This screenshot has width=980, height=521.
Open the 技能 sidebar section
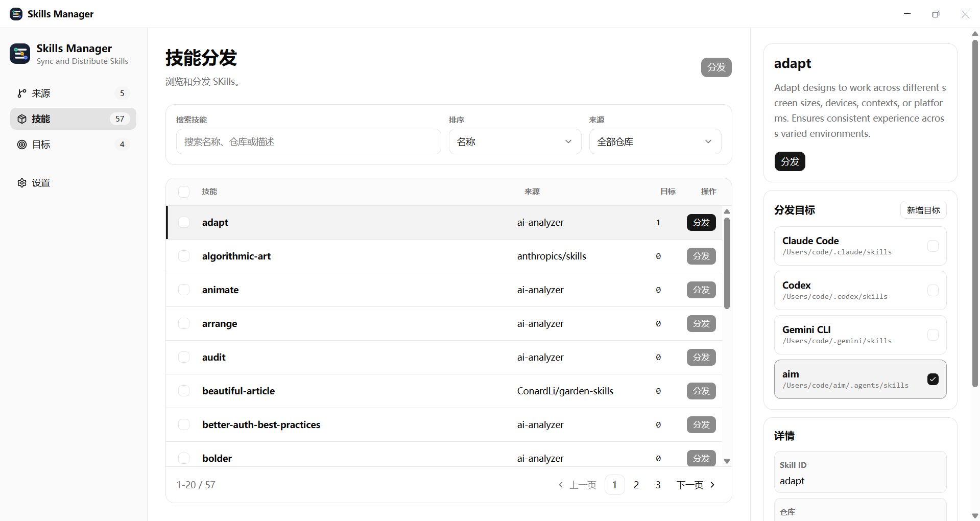coord(73,119)
